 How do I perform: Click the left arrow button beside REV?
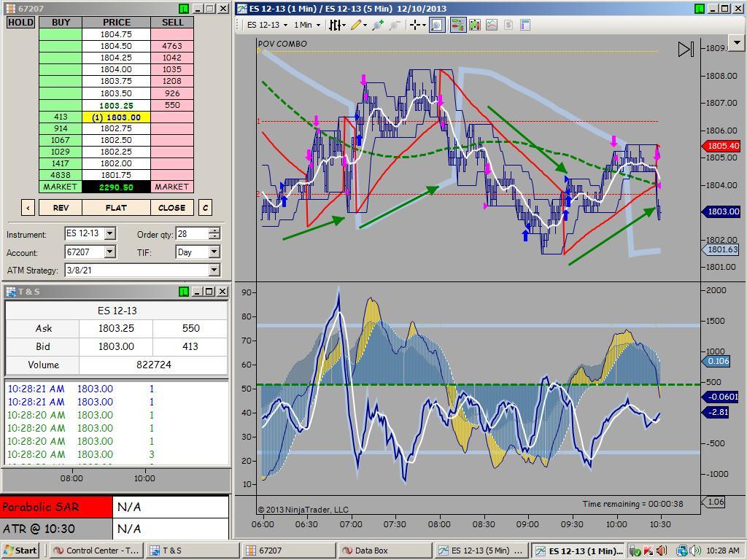(x=28, y=208)
